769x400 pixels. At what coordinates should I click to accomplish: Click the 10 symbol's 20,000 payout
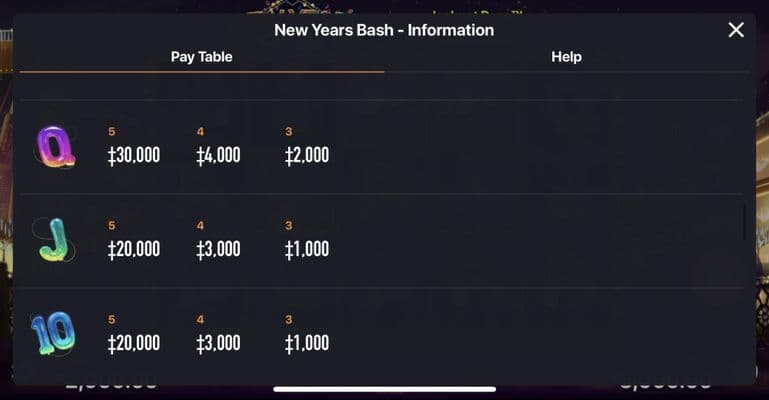(134, 343)
